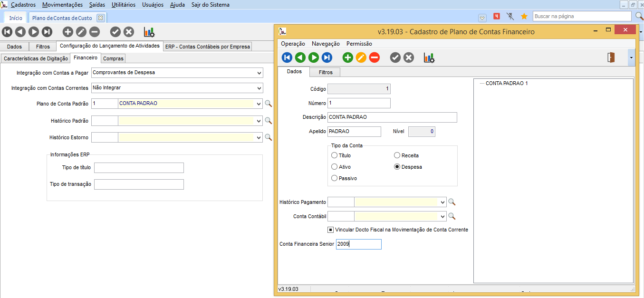Select the Receita account type

(x=397, y=155)
